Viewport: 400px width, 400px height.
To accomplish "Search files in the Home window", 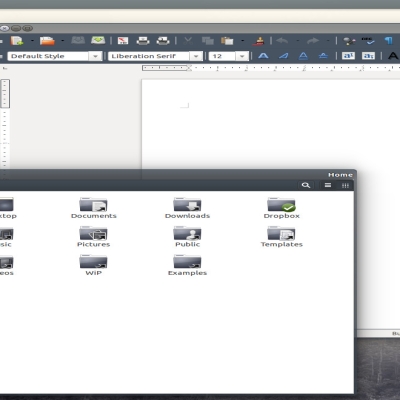I will click(306, 185).
